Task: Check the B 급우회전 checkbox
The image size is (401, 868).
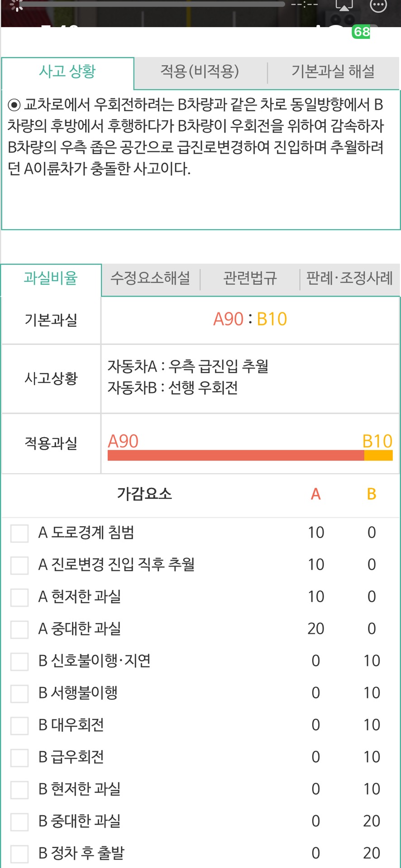Action: coord(19,758)
